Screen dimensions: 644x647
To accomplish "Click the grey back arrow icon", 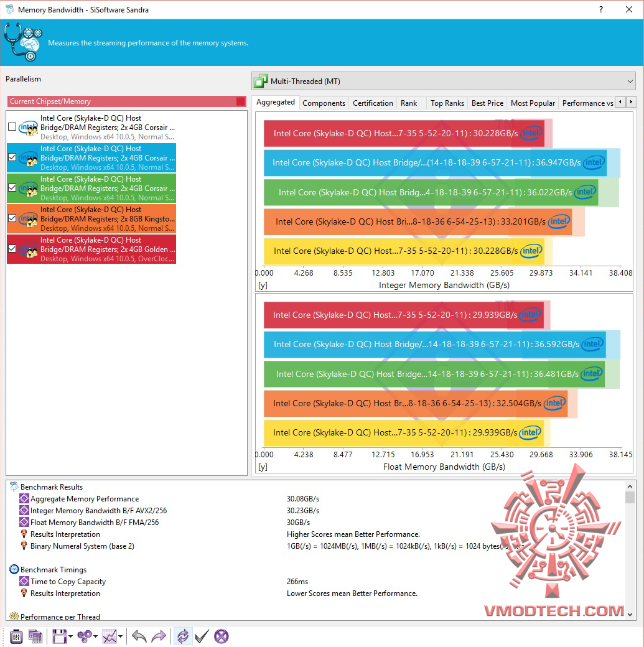I will [x=139, y=636].
